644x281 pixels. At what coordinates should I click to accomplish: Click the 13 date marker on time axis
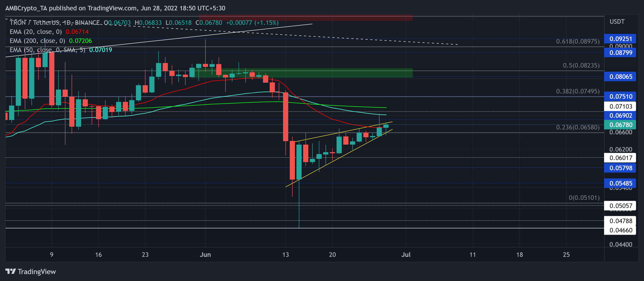(x=285, y=255)
